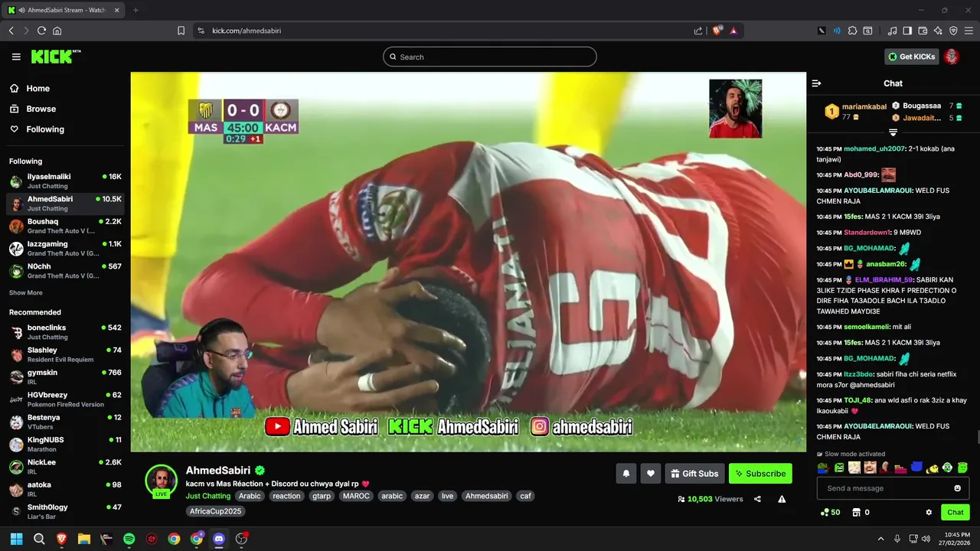Open ilyaselmaliki channel in Following list
Image resolution: width=980 pixels, height=551 pixels.
point(65,181)
